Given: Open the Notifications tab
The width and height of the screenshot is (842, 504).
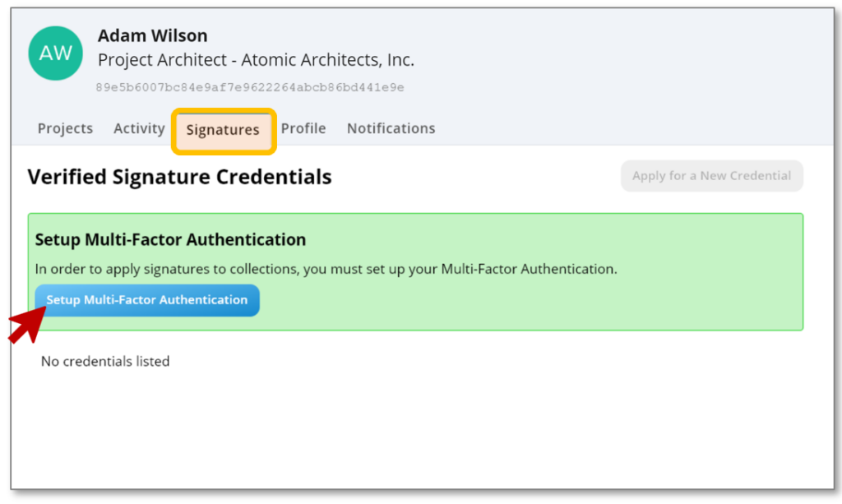Looking at the screenshot, I should tap(391, 128).
